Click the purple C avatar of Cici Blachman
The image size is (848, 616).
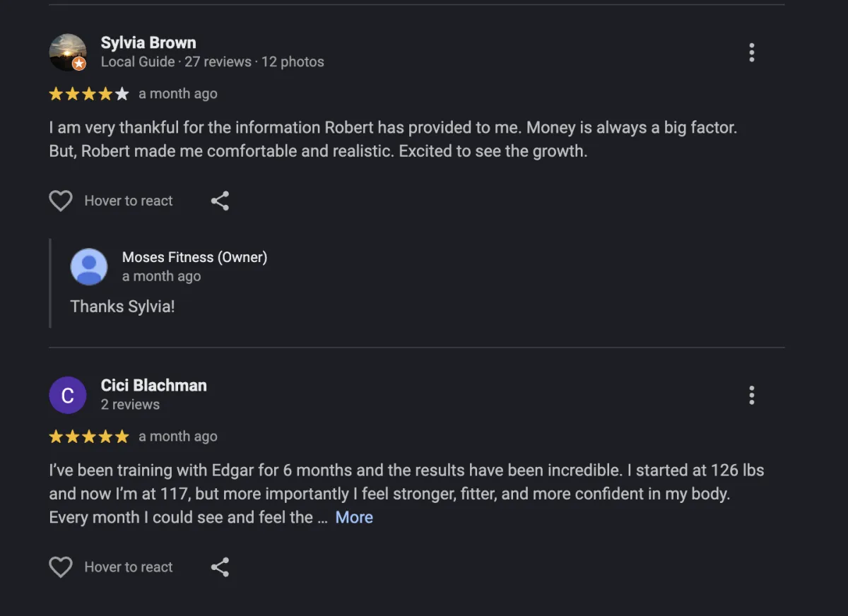68,395
